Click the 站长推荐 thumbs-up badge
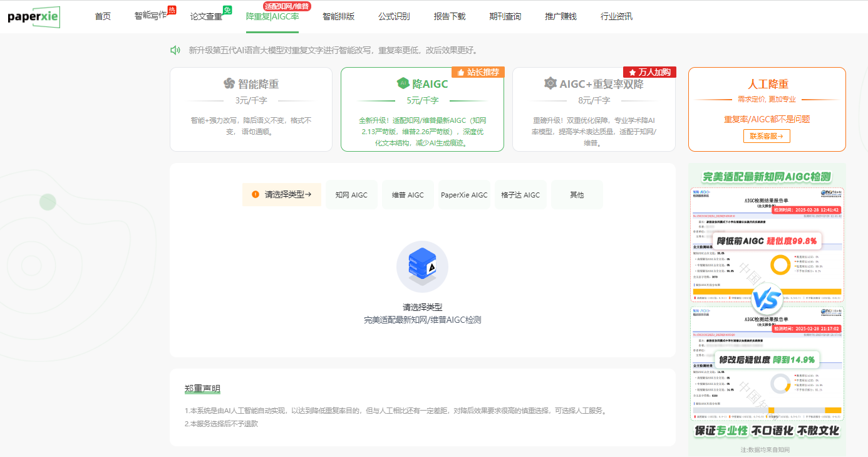The width and height of the screenshot is (868, 457). (478, 72)
